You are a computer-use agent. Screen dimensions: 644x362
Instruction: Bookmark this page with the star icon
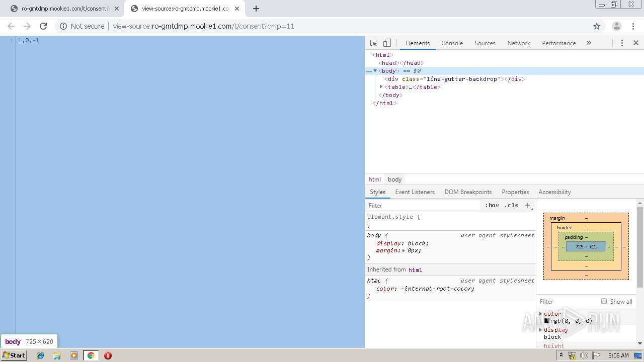pyautogui.click(x=597, y=26)
